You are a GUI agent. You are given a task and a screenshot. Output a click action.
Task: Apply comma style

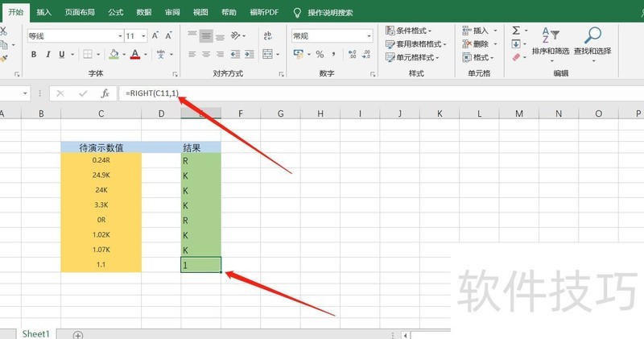[x=334, y=54]
